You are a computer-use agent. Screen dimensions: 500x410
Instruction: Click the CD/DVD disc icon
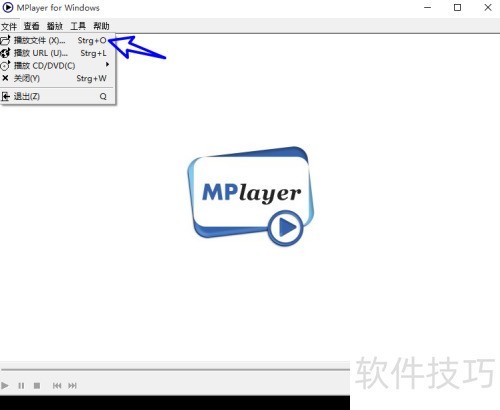(x=6, y=65)
